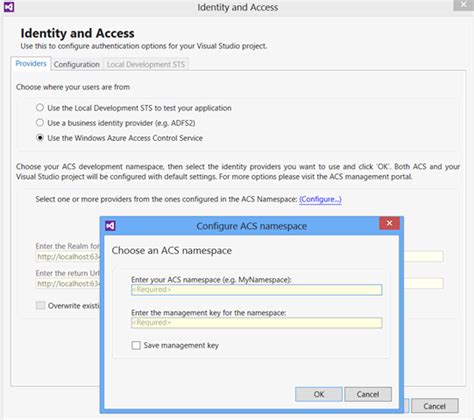Close the Identity and Access window
The image size is (474, 420).
[463, 5]
